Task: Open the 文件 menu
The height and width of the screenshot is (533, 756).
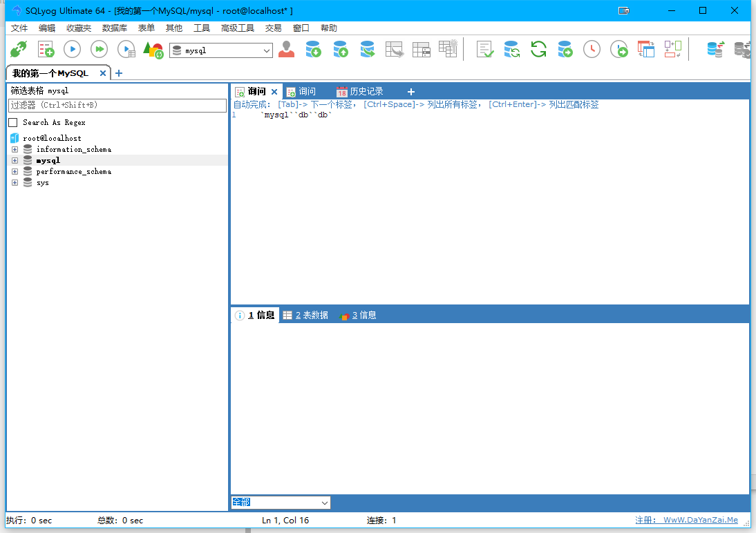Action: pos(19,28)
